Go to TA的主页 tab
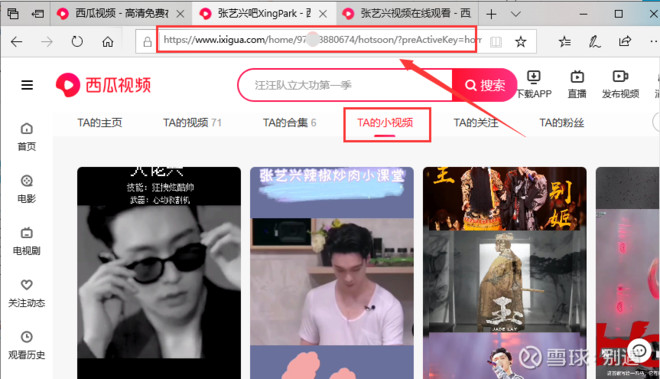Viewport: 660px width, 379px height. point(100,123)
